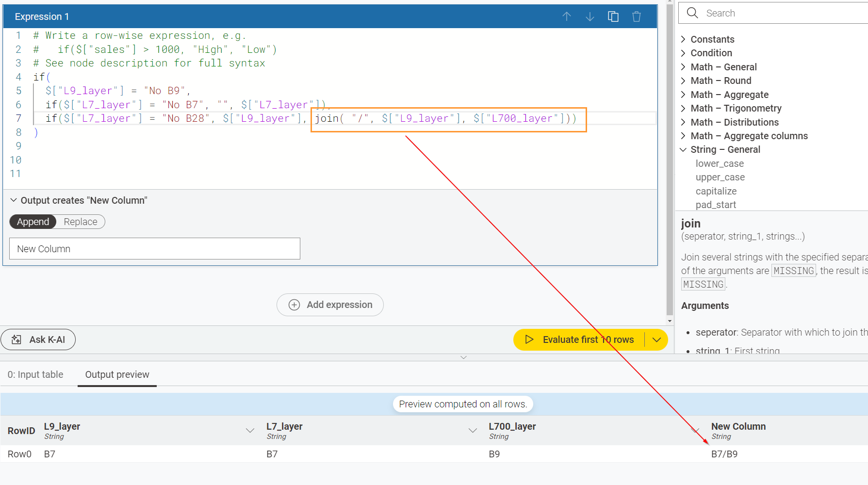Click cell B7/B9 in New Column

724,454
